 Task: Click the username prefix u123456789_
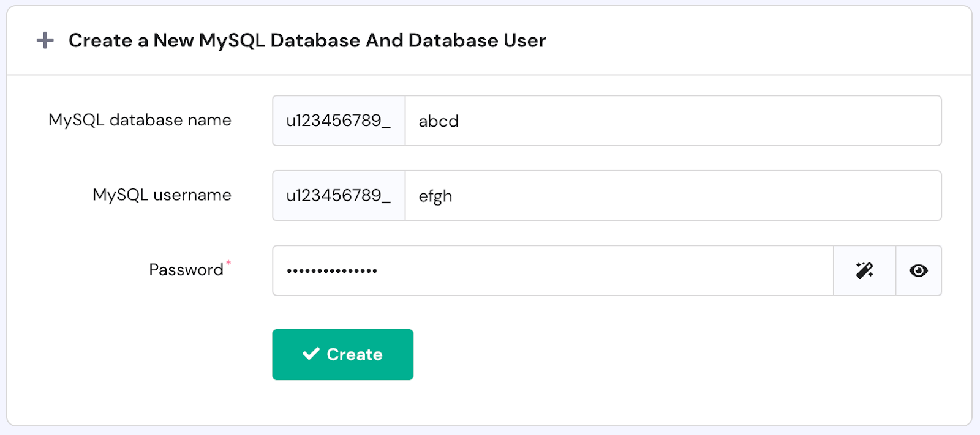[x=338, y=196]
